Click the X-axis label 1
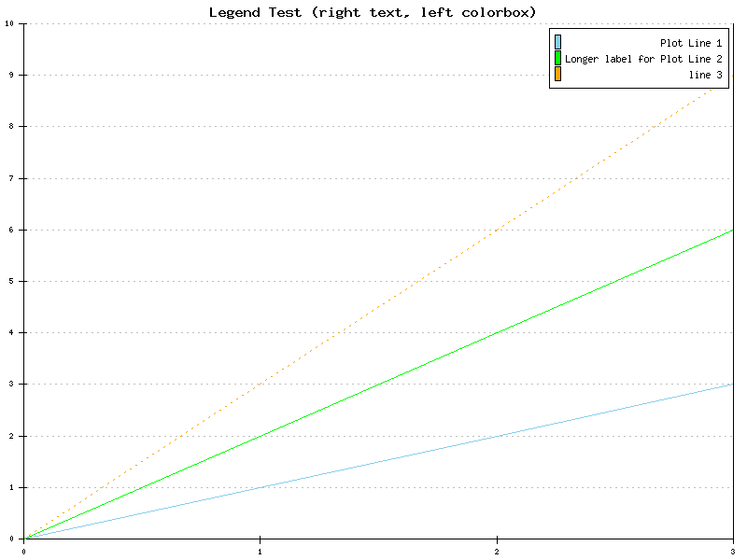Viewport: 747px width, 560px height. point(261,552)
